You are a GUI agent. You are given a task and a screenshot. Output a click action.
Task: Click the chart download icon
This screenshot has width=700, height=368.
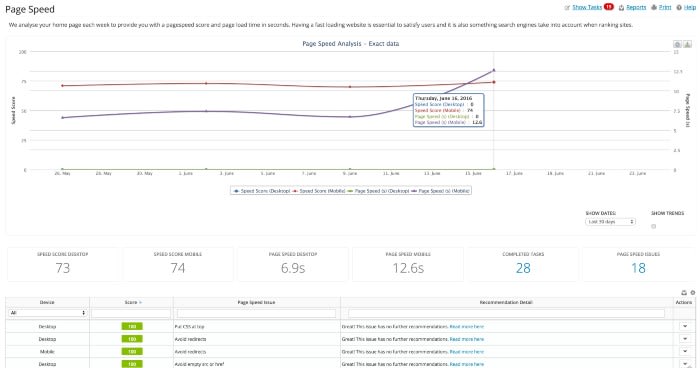688,44
